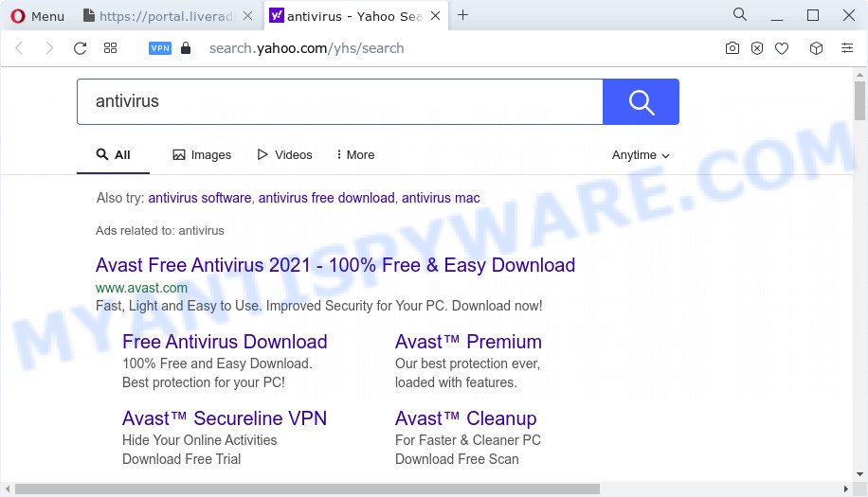The width and height of the screenshot is (868, 497).
Task: Click 'antivirus software' suggestion
Action: tap(199, 198)
